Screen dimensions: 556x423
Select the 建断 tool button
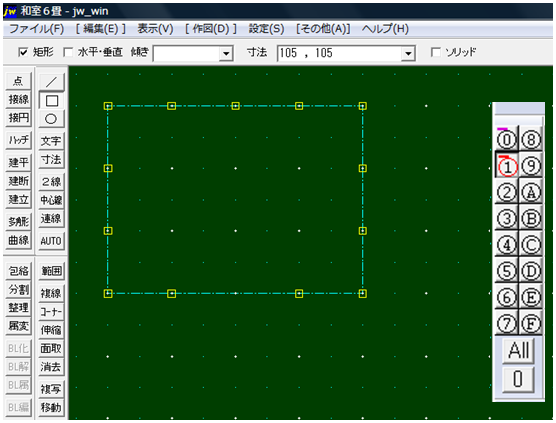(x=18, y=181)
